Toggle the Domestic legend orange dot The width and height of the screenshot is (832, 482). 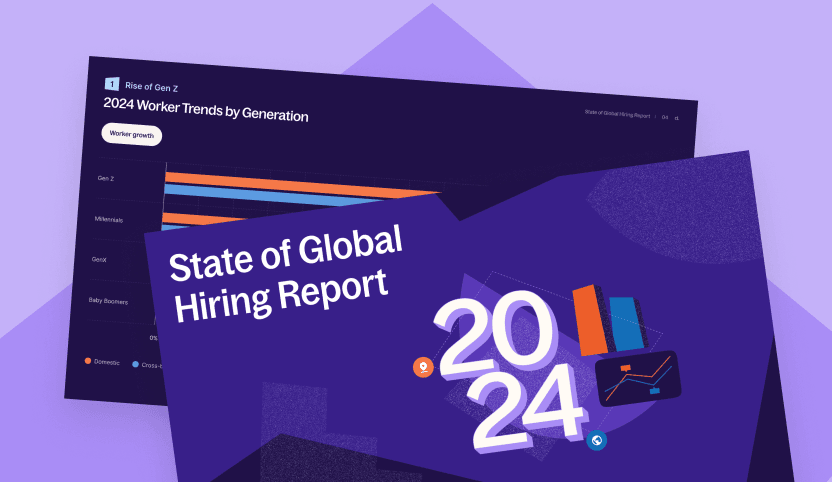click(x=88, y=360)
